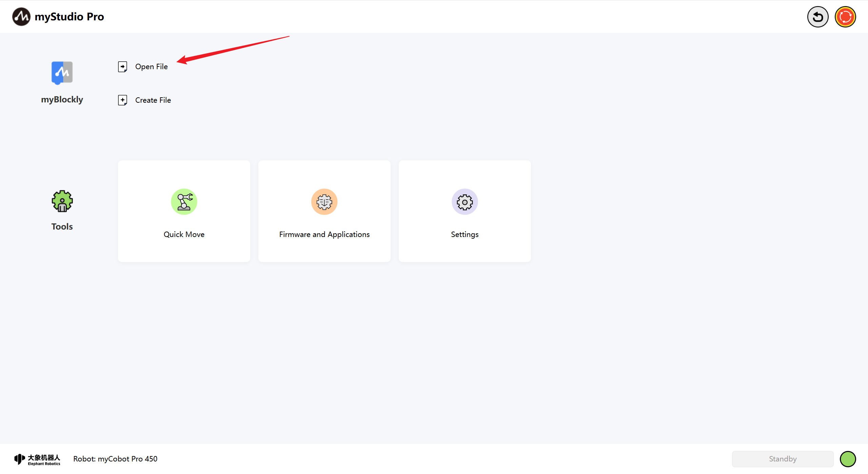Open the Settings card label

(x=465, y=234)
